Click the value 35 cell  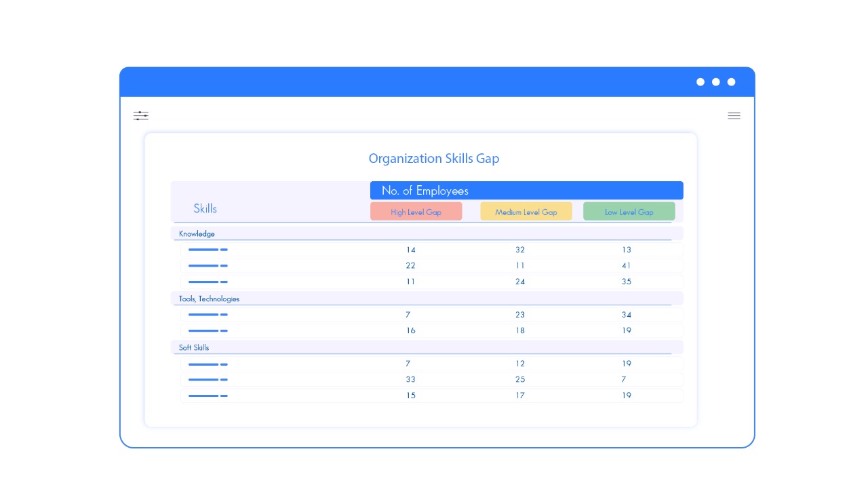tap(627, 282)
